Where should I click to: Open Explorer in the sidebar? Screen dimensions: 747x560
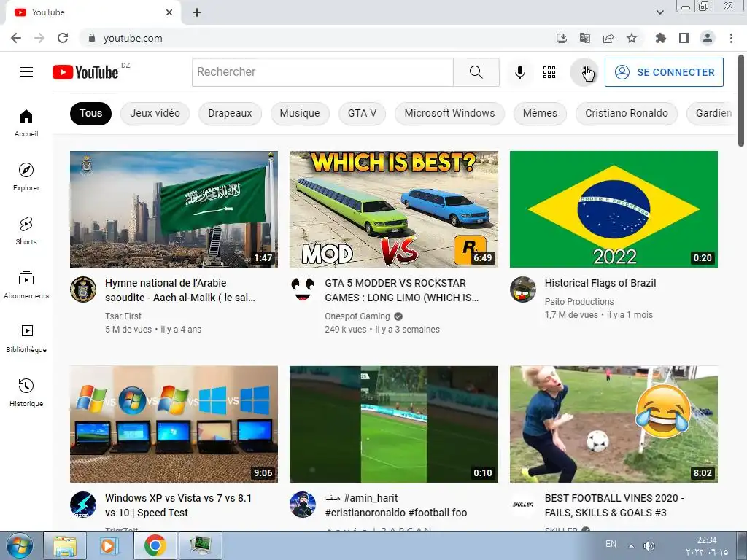[26, 176]
